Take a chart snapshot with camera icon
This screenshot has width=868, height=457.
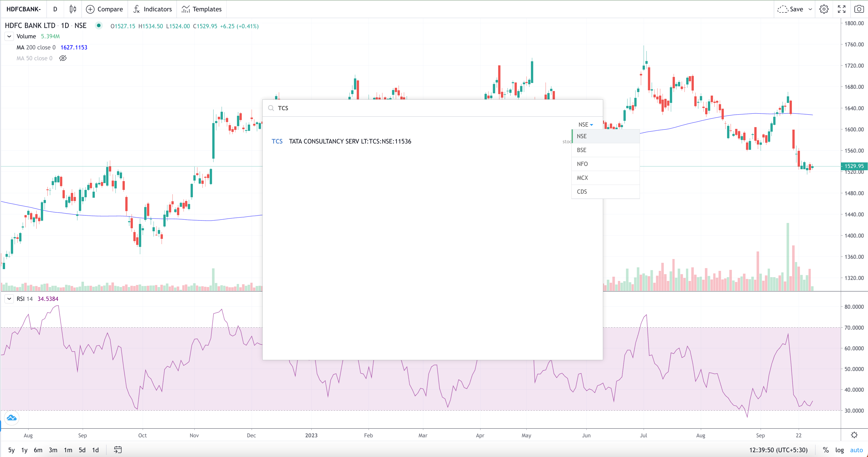click(x=859, y=9)
